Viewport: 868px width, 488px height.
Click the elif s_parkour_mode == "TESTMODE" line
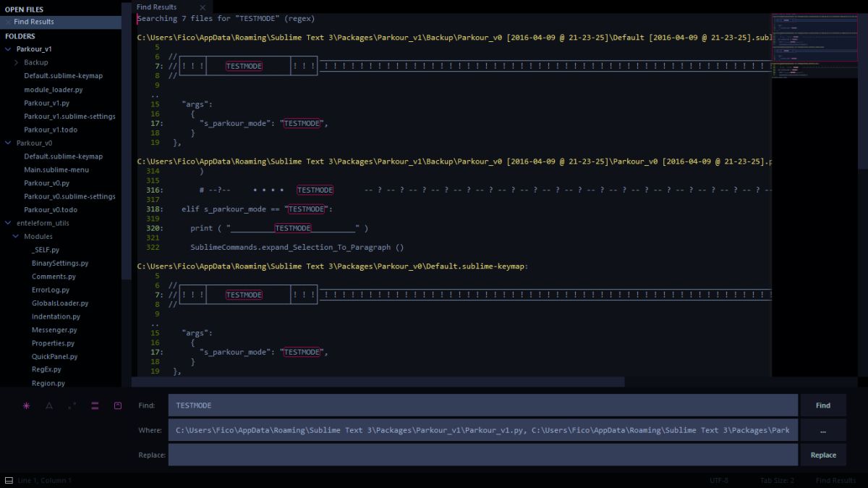tap(257, 209)
